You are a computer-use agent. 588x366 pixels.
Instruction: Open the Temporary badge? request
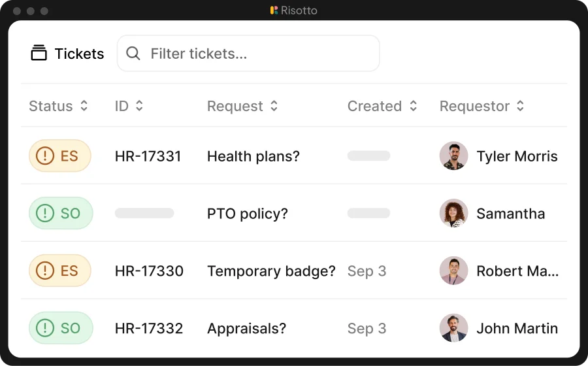(x=271, y=271)
